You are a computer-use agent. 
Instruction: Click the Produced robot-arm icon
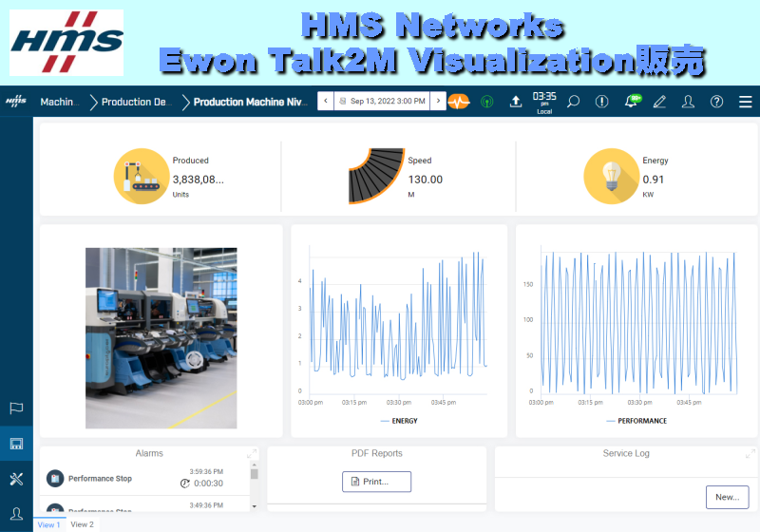coord(142,176)
